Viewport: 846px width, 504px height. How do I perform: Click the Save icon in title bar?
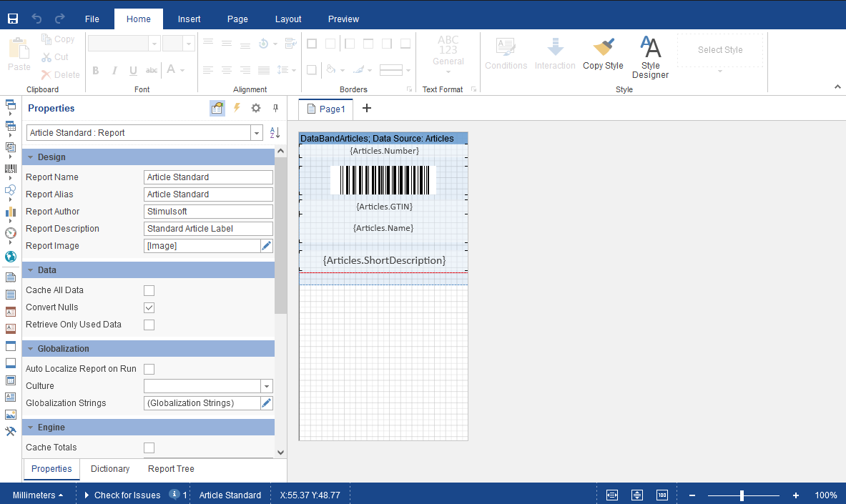[13, 19]
